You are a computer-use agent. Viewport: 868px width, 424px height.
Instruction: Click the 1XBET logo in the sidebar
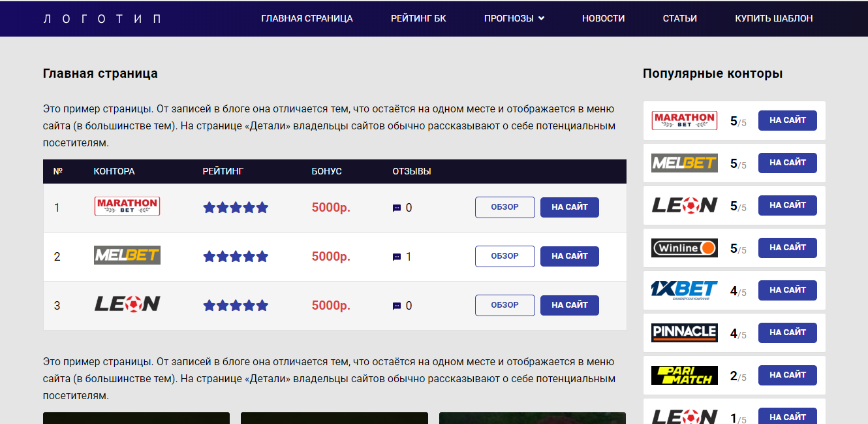pyautogui.click(x=684, y=290)
